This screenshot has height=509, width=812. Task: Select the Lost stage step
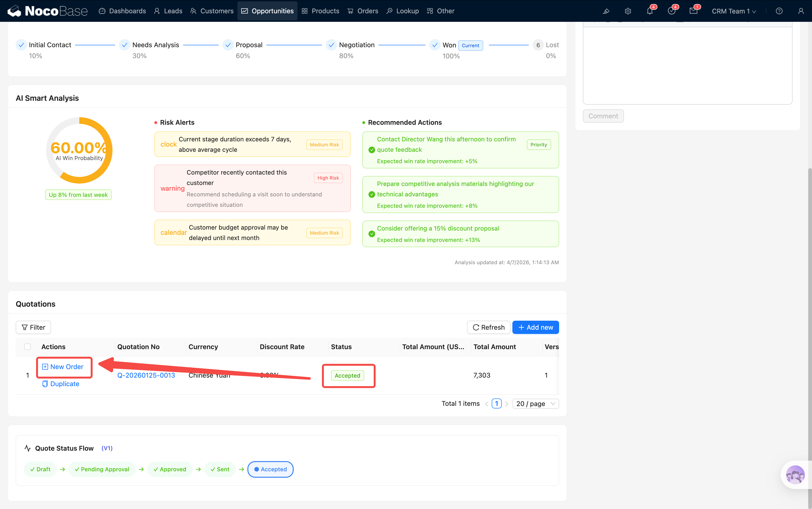pyautogui.click(x=552, y=45)
